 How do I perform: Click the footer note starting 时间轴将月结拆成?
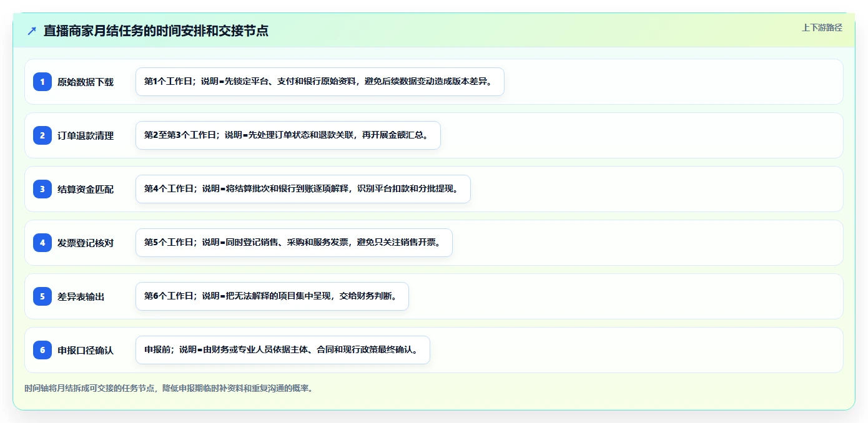point(169,388)
